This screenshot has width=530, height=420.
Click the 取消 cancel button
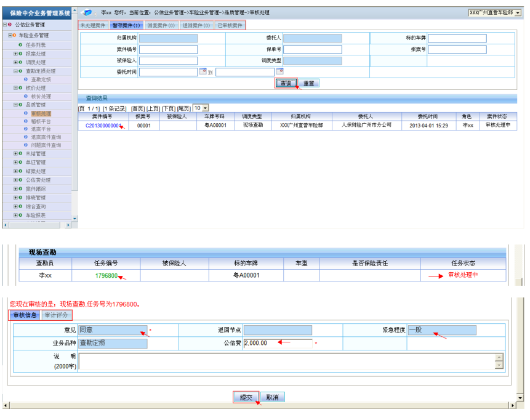[x=273, y=397]
